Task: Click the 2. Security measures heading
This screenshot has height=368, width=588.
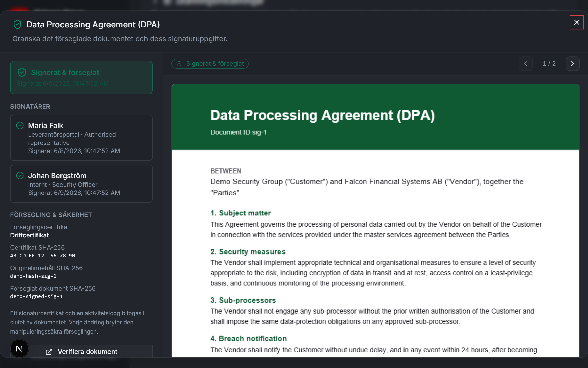Action: coord(248,251)
